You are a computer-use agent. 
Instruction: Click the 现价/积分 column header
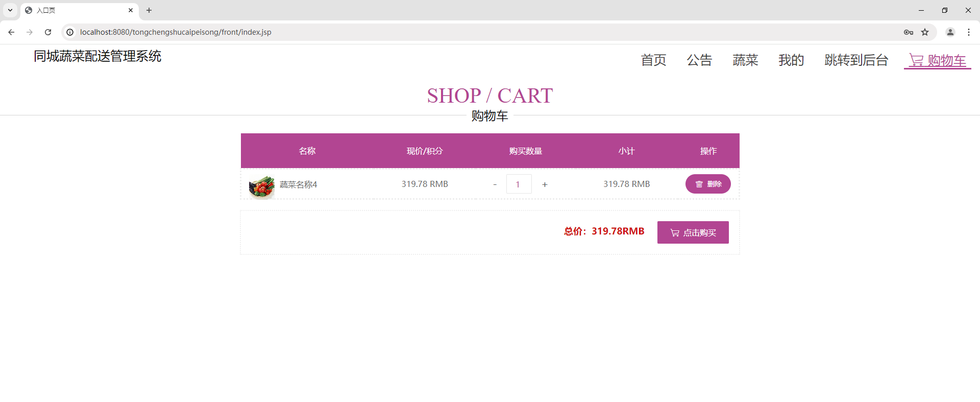[425, 151]
